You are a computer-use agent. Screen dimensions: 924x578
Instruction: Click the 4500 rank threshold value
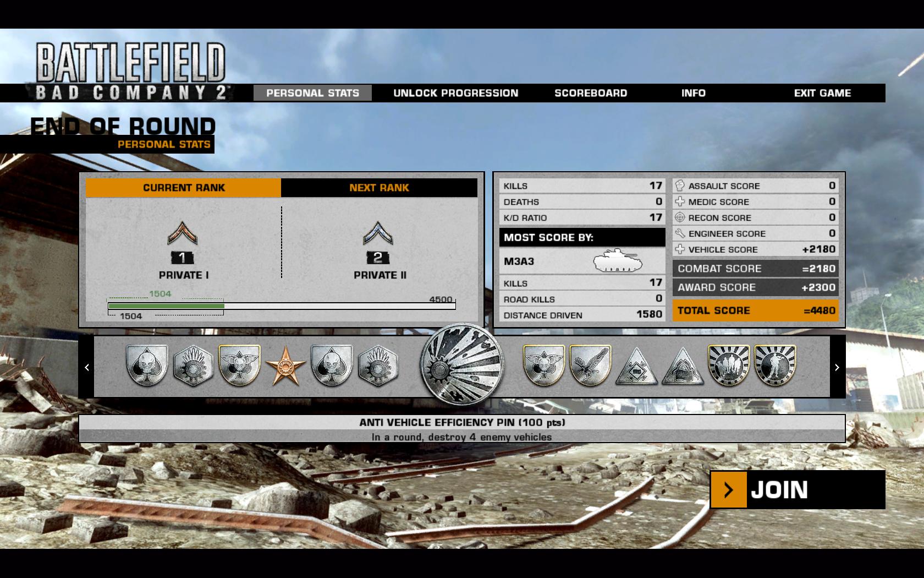(441, 299)
